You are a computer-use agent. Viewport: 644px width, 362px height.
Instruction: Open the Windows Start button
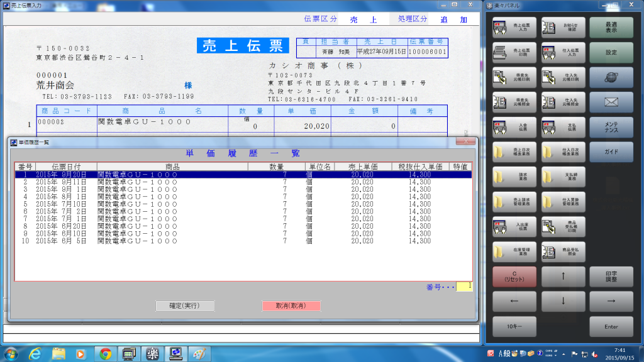tap(11, 354)
